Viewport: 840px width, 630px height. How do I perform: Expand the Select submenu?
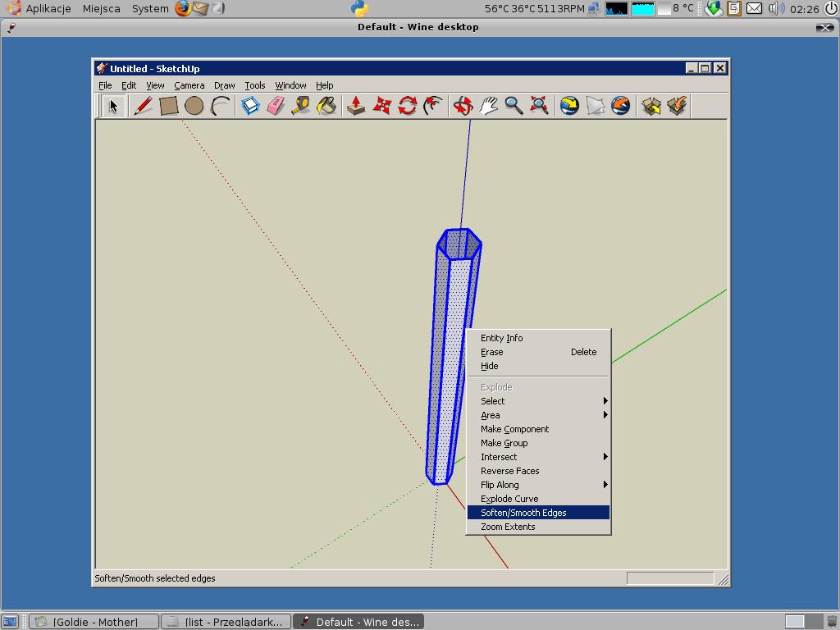(538, 401)
